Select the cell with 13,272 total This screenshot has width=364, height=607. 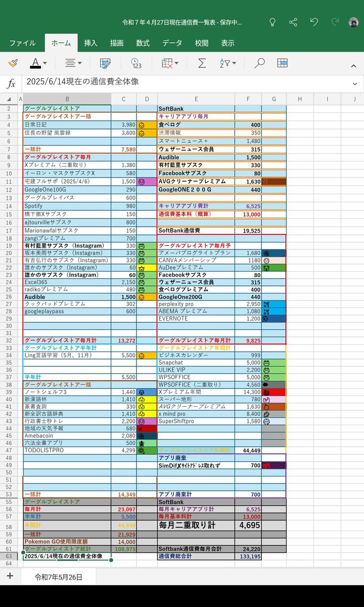tap(124, 341)
